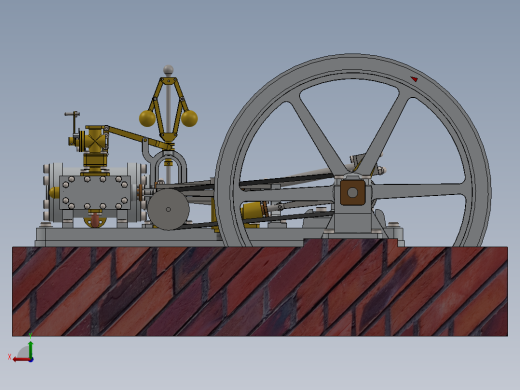520x390 pixels.
Task: Click the green Y axis arrow of the triad
Action: 31,349
